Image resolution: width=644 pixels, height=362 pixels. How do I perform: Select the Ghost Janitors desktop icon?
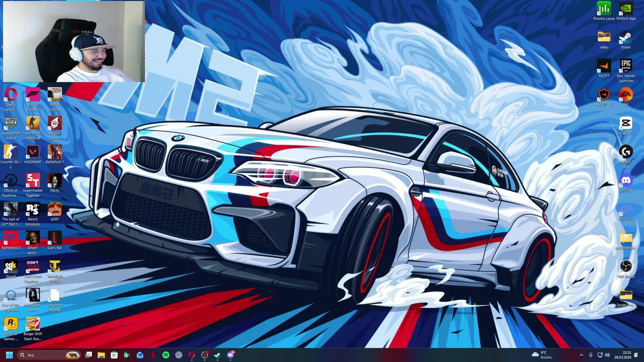click(33, 243)
